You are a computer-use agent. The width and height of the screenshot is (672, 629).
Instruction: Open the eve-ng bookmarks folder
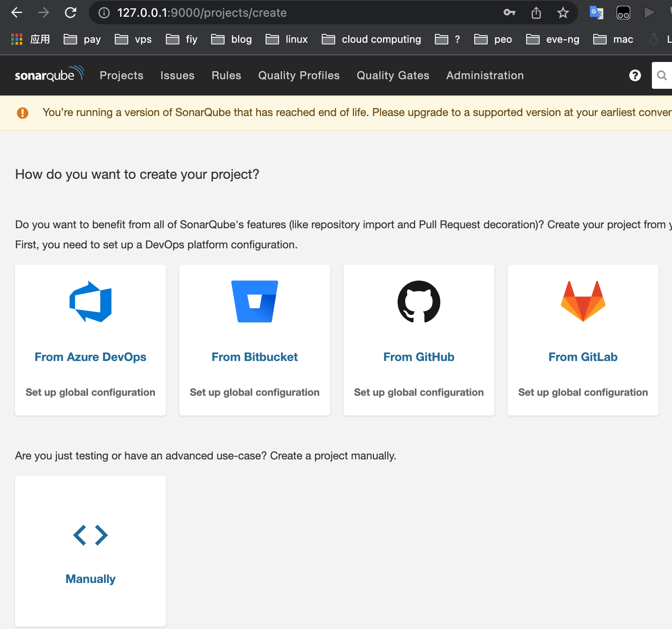(x=553, y=39)
